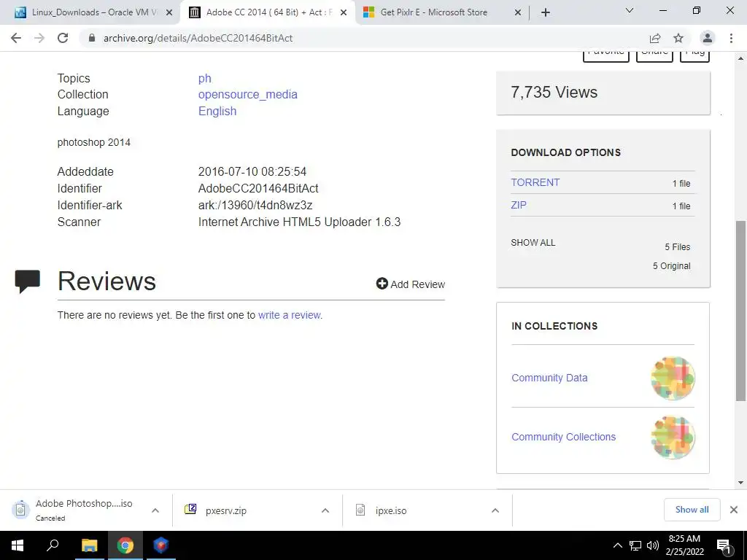
Task: Click the identifier value 'AdobeCC201464BitAct'
Action: tap(258, 188)
